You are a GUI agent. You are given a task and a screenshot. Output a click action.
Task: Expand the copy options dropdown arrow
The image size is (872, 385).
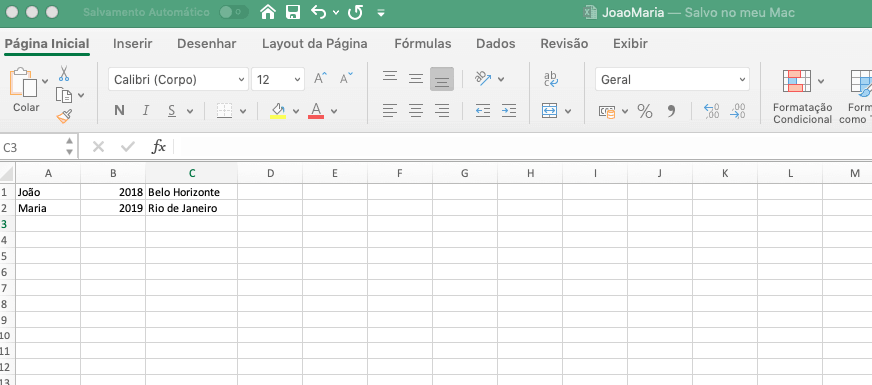[81, 95]
